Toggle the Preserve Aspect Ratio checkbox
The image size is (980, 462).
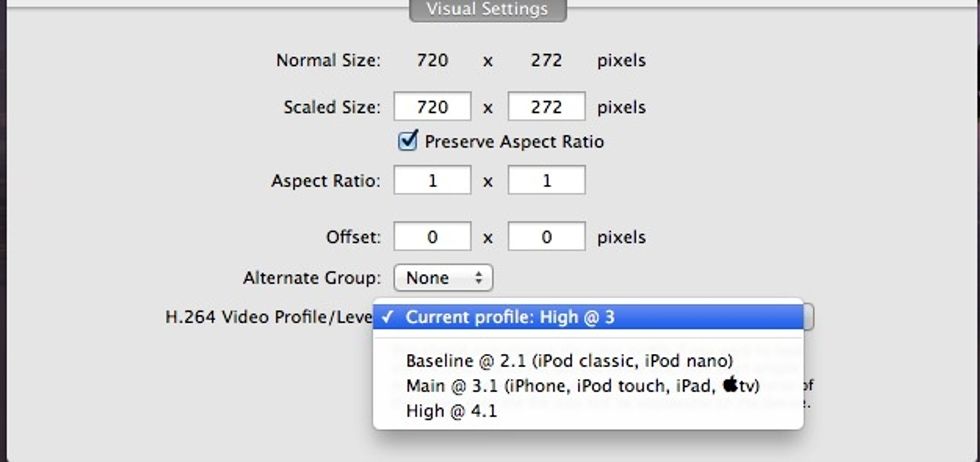click(x=408, y=141)
